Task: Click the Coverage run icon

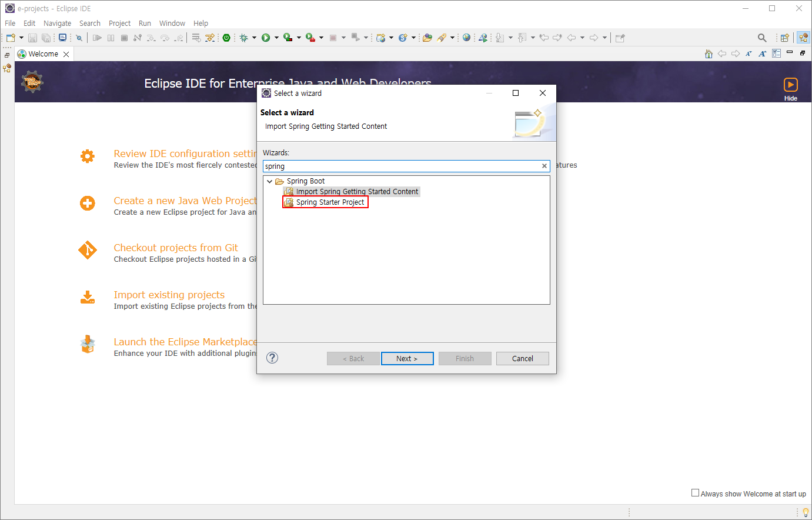Action: (x=288, y=38)
